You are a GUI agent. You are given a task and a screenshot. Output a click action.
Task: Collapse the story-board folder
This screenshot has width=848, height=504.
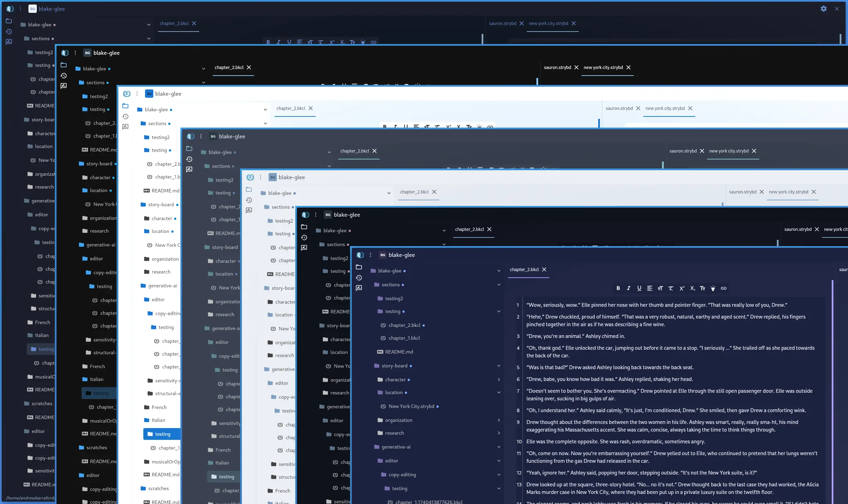(499, 366)
